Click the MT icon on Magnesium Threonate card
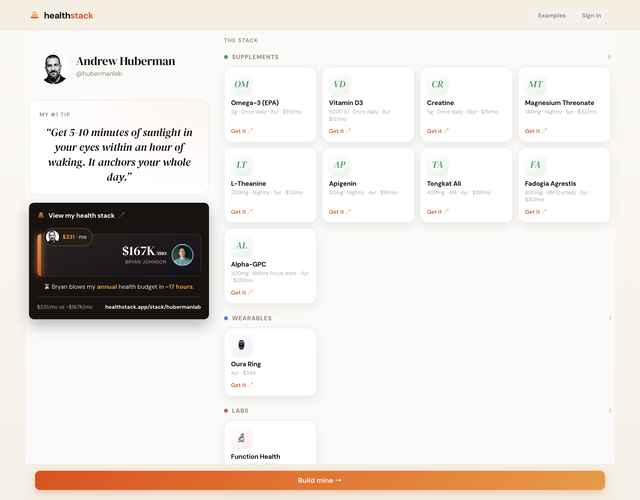640x500 pixels. pyautogui.click(x=535, y=84)
